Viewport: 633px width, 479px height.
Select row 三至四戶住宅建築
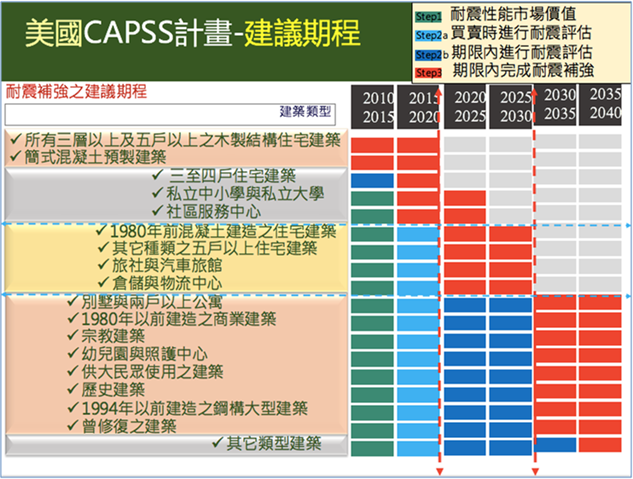(x=224, y=176)
